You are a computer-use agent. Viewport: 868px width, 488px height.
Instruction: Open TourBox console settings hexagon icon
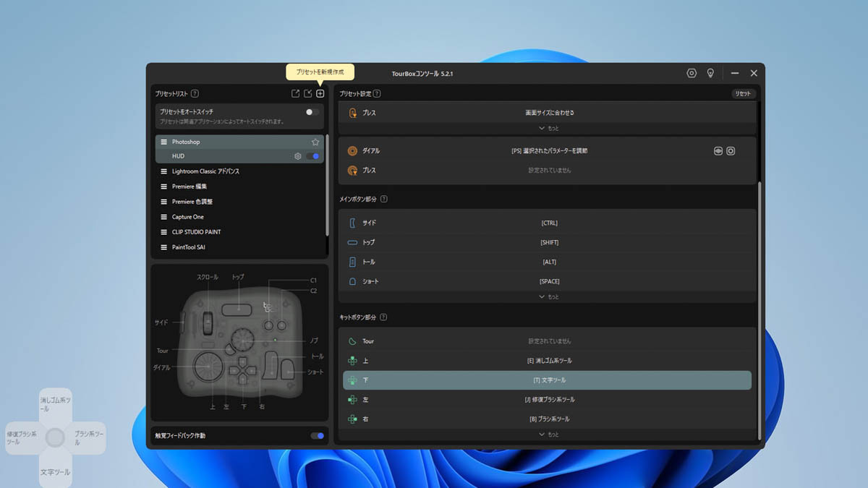click(x=692, y=74)
